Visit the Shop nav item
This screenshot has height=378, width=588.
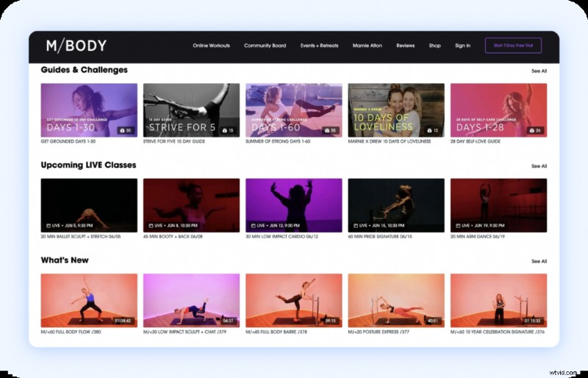point(434,46)
